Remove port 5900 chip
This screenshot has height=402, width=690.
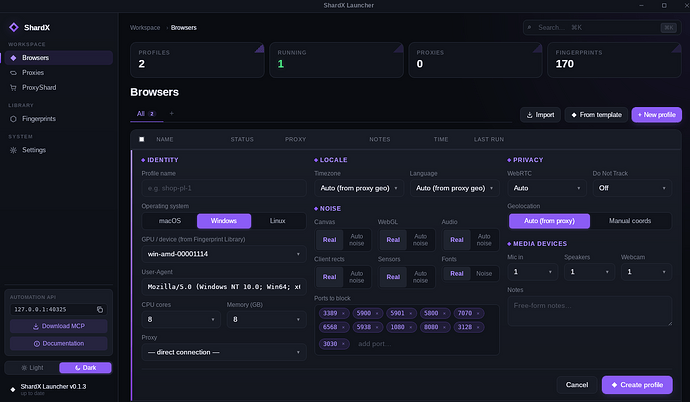tap(377, 313)
